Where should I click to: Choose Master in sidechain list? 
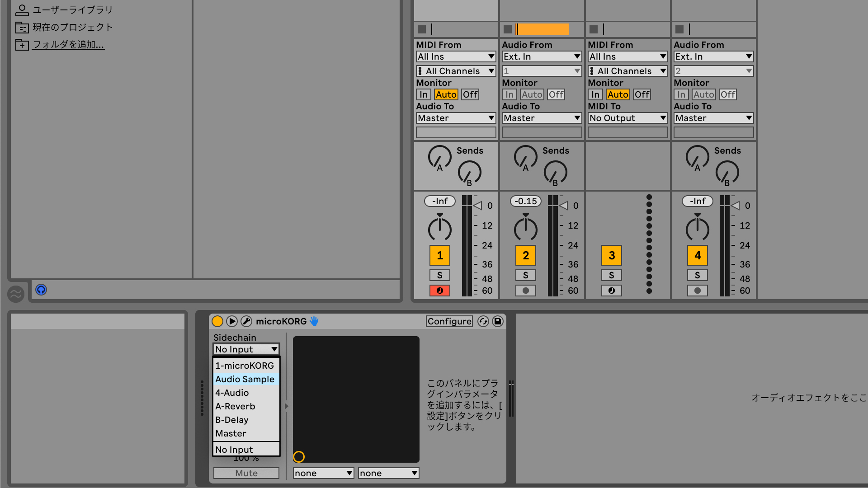[246, 433]
